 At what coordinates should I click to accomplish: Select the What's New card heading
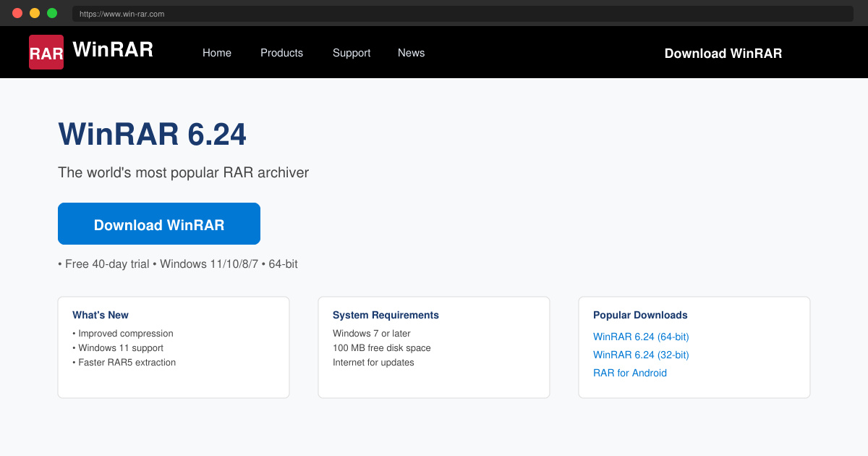click(x=101, y=315)
